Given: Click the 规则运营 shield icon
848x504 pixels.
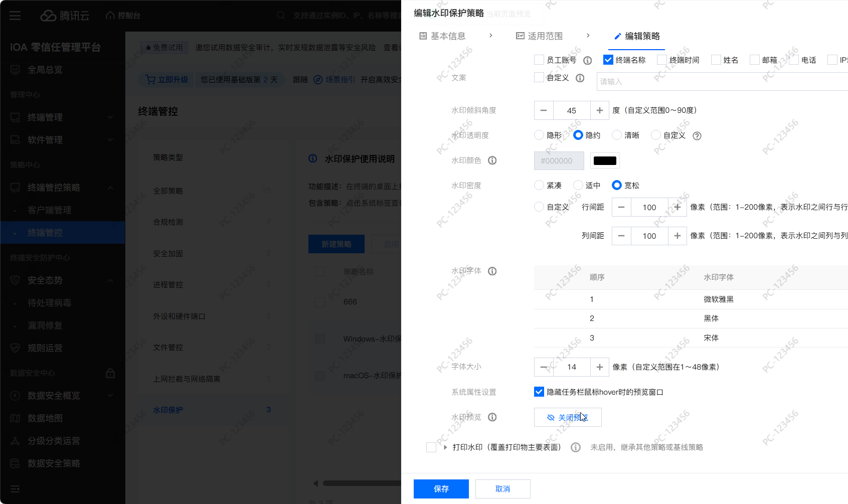Looking at the screenshot, I should point(15,348).
